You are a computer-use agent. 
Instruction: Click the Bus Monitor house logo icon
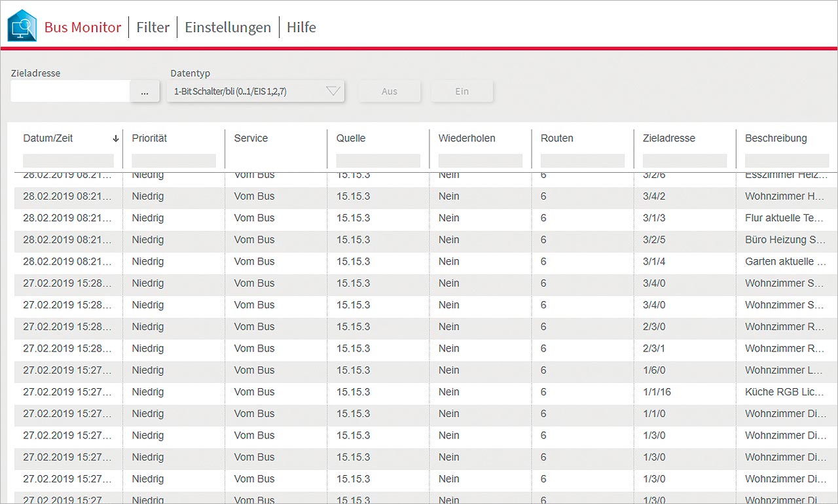click(x=22, y=26)
